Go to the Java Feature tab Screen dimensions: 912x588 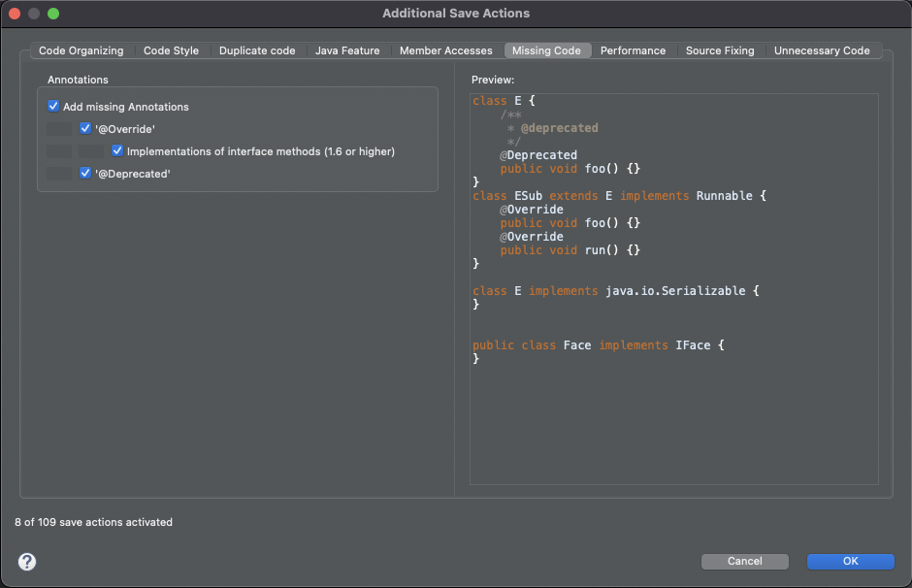pos(347,50)
